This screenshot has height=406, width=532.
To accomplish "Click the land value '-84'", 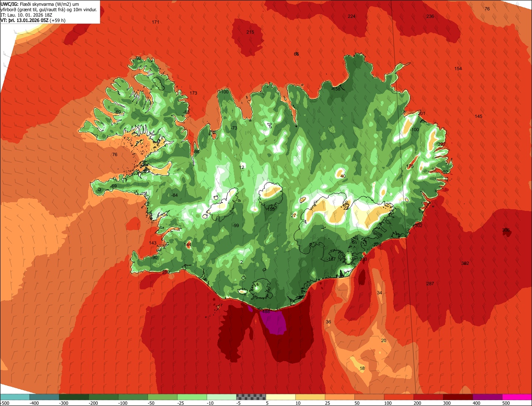I will point(175,195).
